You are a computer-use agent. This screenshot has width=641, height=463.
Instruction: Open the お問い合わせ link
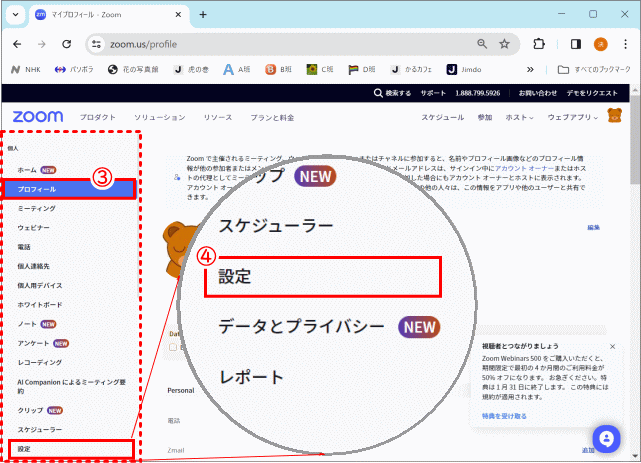coord(538,93)
